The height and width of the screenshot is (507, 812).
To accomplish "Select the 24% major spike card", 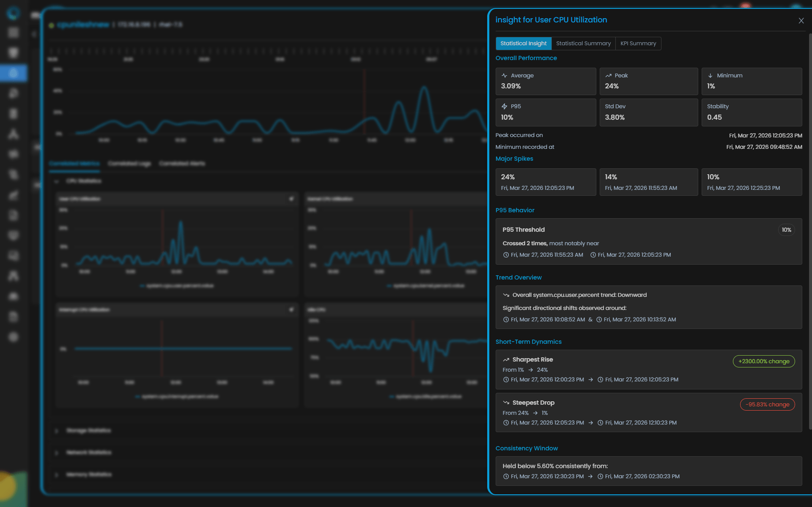I will (546, 182).
